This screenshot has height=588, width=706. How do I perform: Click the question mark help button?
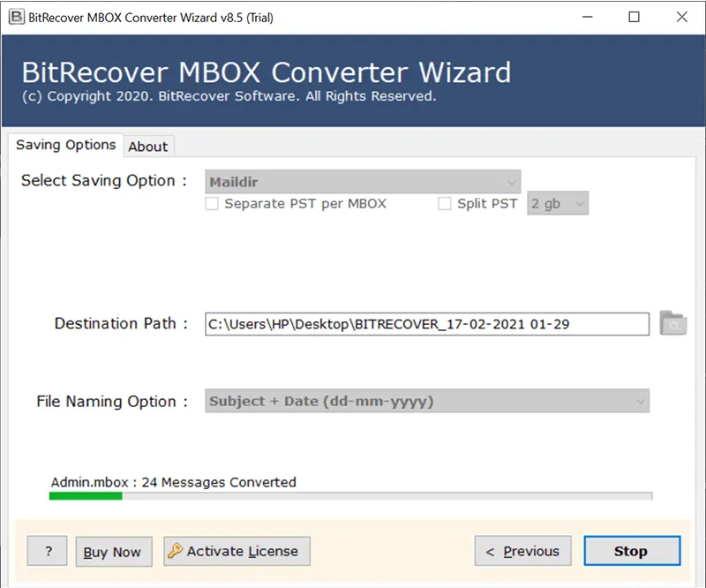48,551
